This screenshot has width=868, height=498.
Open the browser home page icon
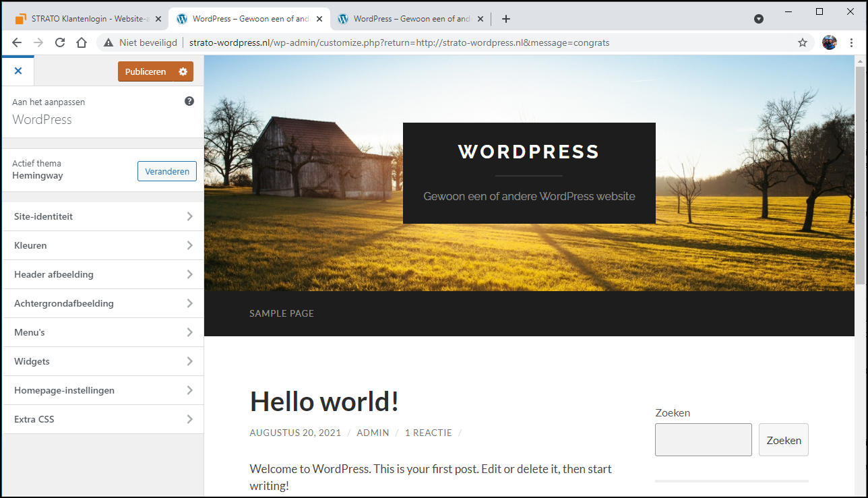pyautogui.click(x=82, y=42)
